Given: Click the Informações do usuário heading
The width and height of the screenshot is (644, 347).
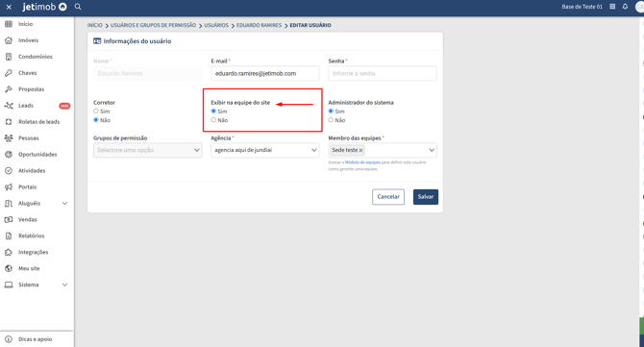Looking at the screenshot, I should (x=137, y=41).
